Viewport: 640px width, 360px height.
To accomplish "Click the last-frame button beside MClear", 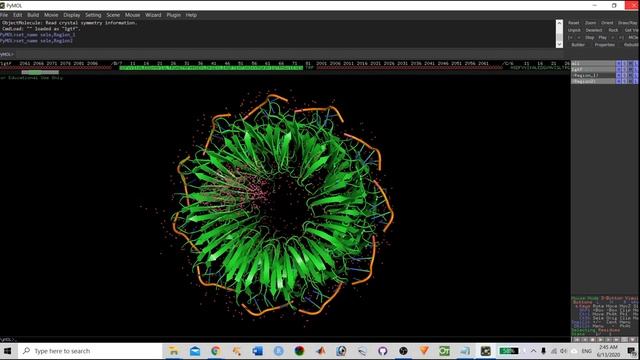I will point(621,38).
